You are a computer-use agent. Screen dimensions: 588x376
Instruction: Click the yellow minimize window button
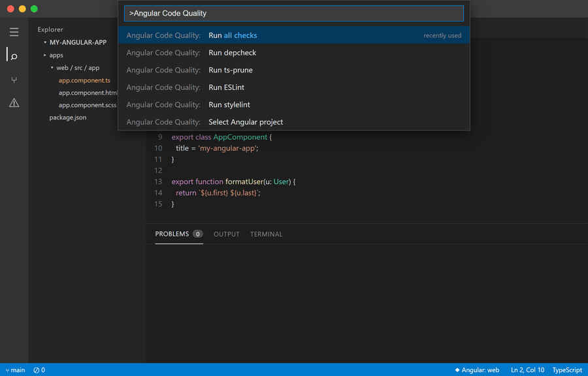[x=22, y=9]
